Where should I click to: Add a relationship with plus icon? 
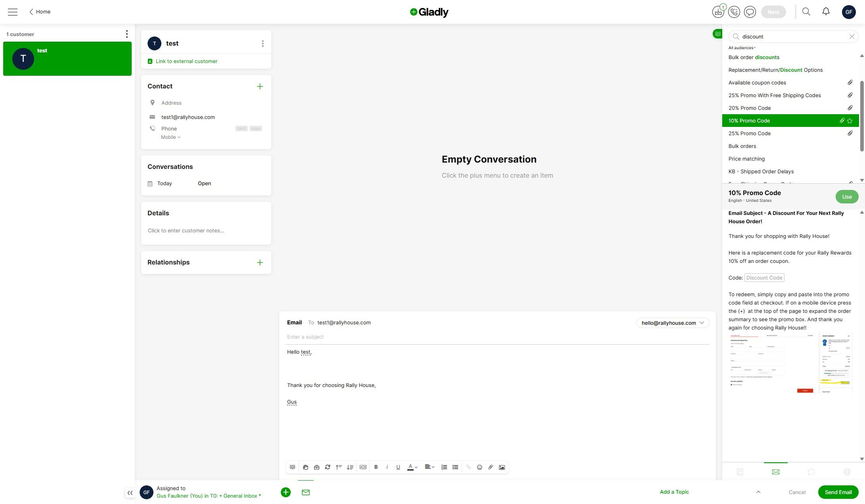click(260, 263)
